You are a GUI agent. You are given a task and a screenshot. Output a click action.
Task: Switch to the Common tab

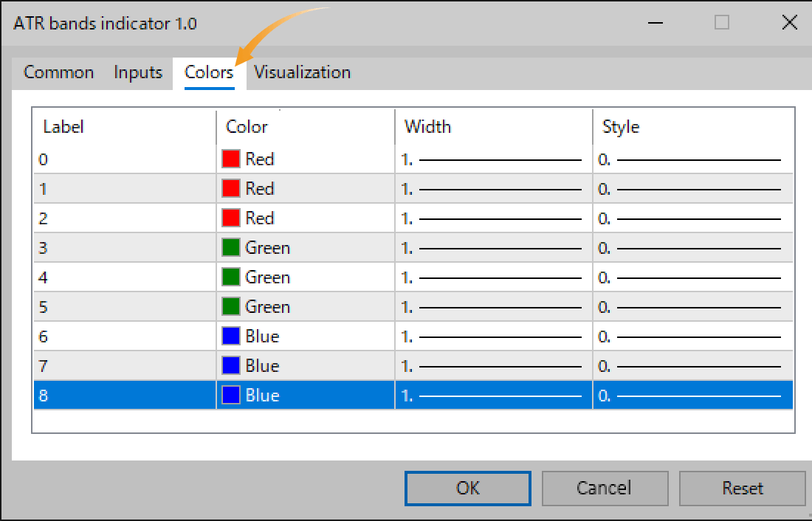58,72
